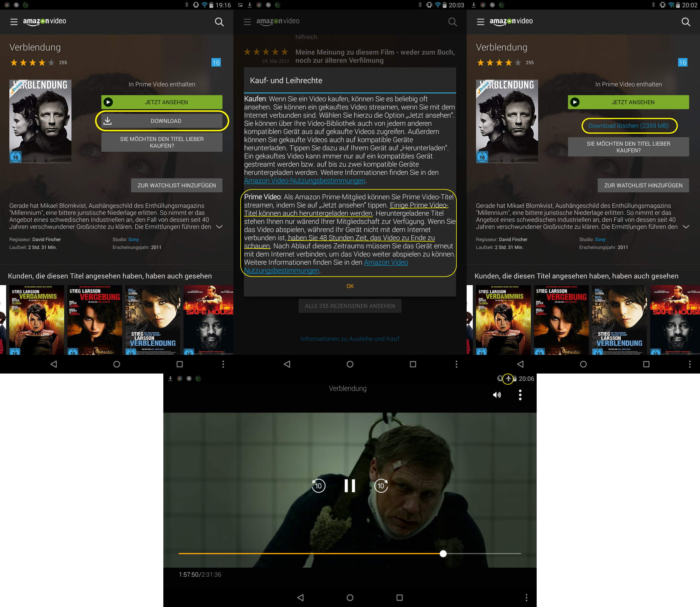The width and height of the screenshot is (700, 607).
Task: Open Verdammnis poster in left screenshot
Action: 36,320
